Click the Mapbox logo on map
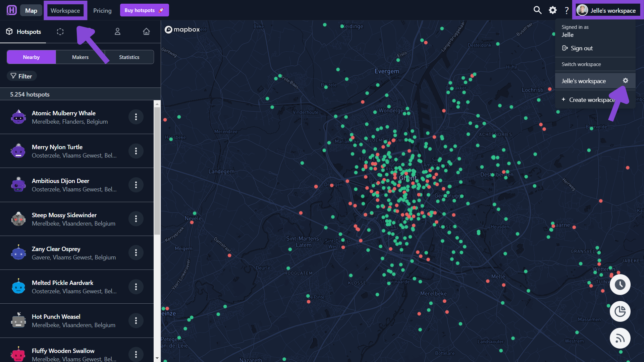The image size is (644, 362). pos(182,29)
